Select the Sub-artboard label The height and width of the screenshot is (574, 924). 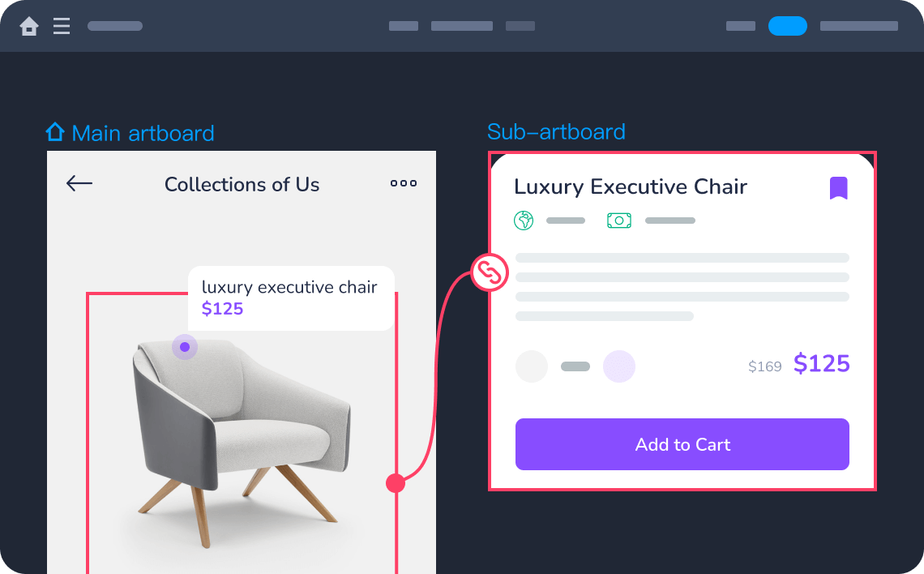click(x=556, y=132)
